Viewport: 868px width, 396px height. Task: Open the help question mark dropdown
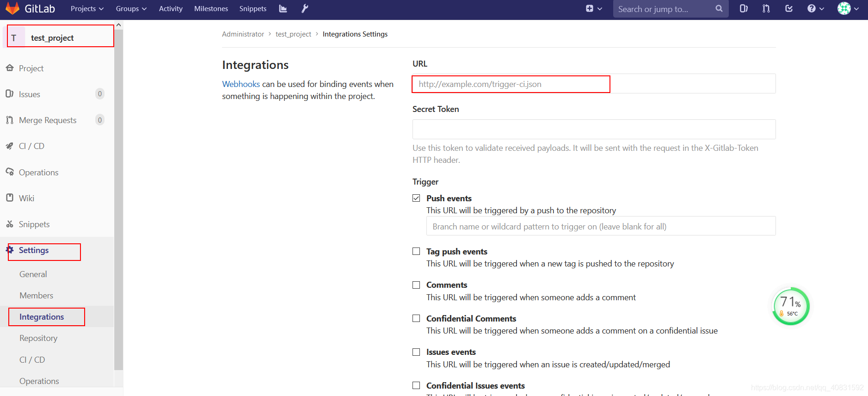click(x=816, y=8)
